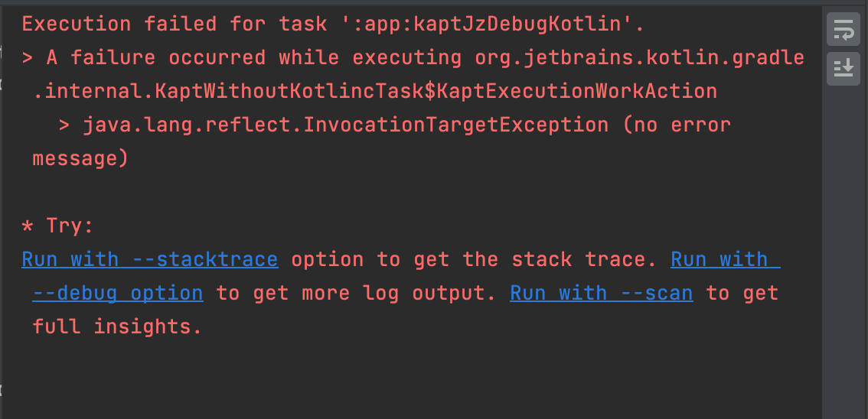Place the cursor on the message) line
This screenshot has height=419, width=868.
80,158
